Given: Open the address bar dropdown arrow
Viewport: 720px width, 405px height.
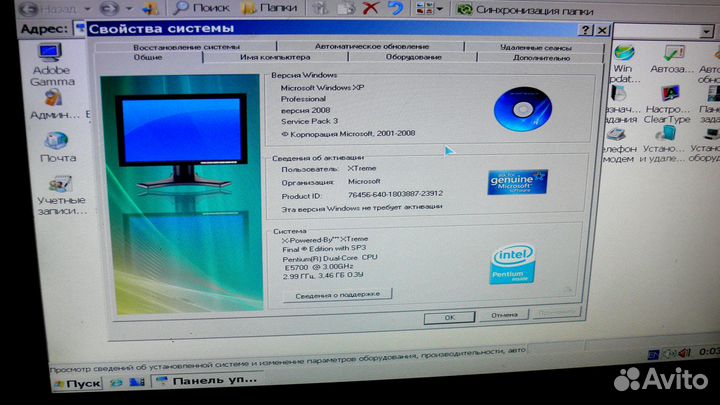Looking at the screenshot, I should 706,32.
